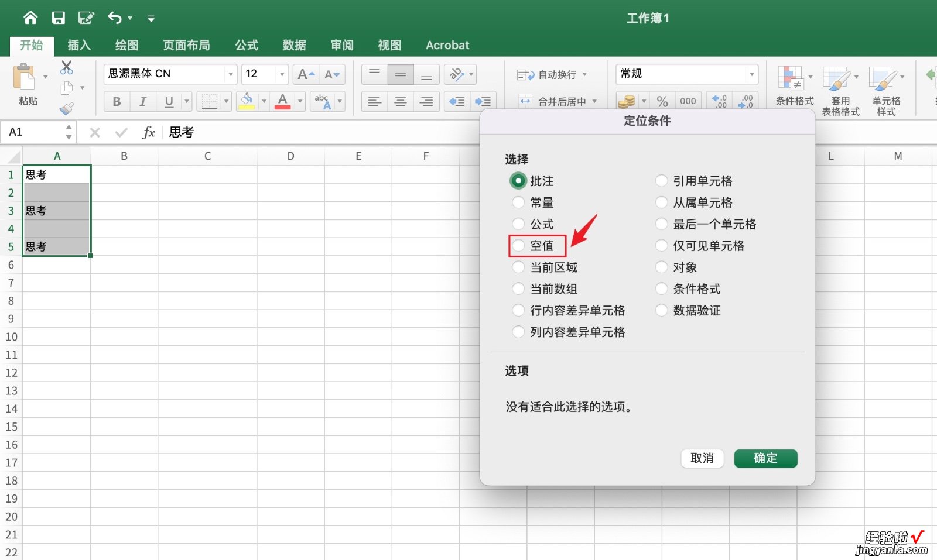Viewport: 937px width, 560px height.
Task: Decrease font size with small A
Action: [x=332, y=74]
